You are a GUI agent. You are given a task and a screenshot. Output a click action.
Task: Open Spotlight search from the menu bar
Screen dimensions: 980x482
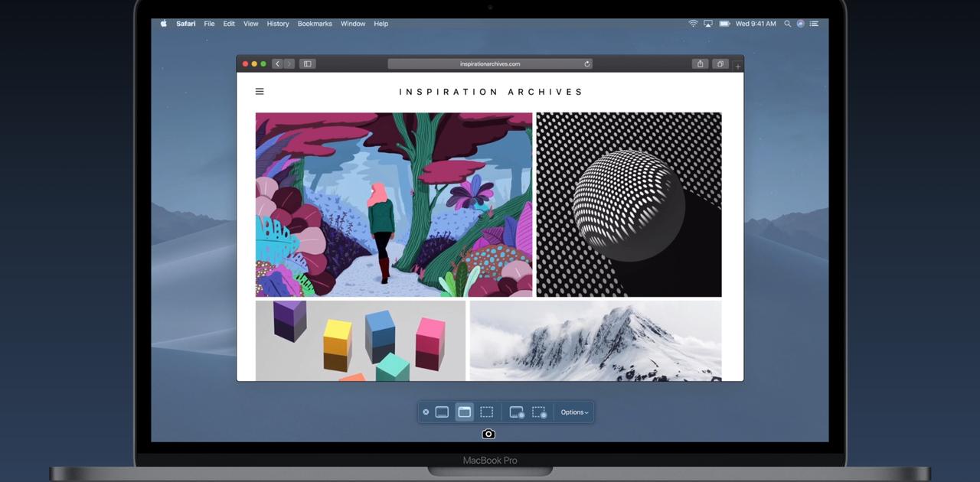click(x=787, y=24)
